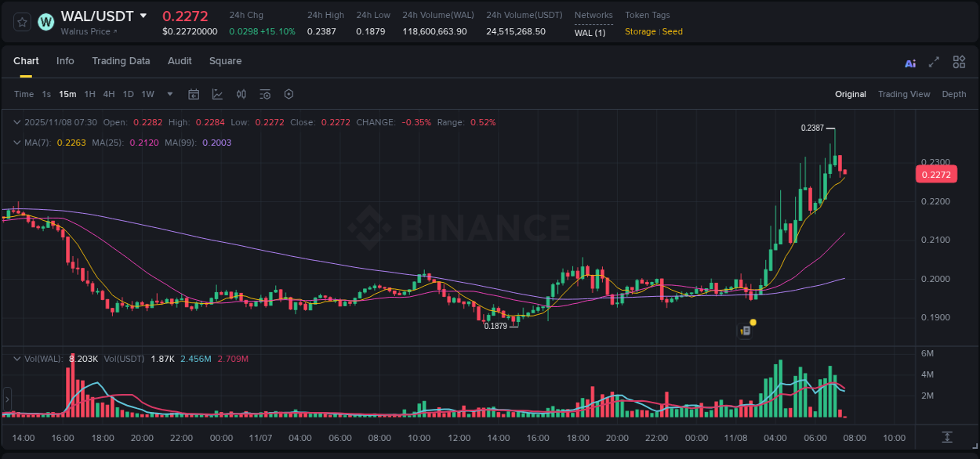Click the calendar date-jump icon
This screenshot has width=980, height=459.
tap(194, 93)
